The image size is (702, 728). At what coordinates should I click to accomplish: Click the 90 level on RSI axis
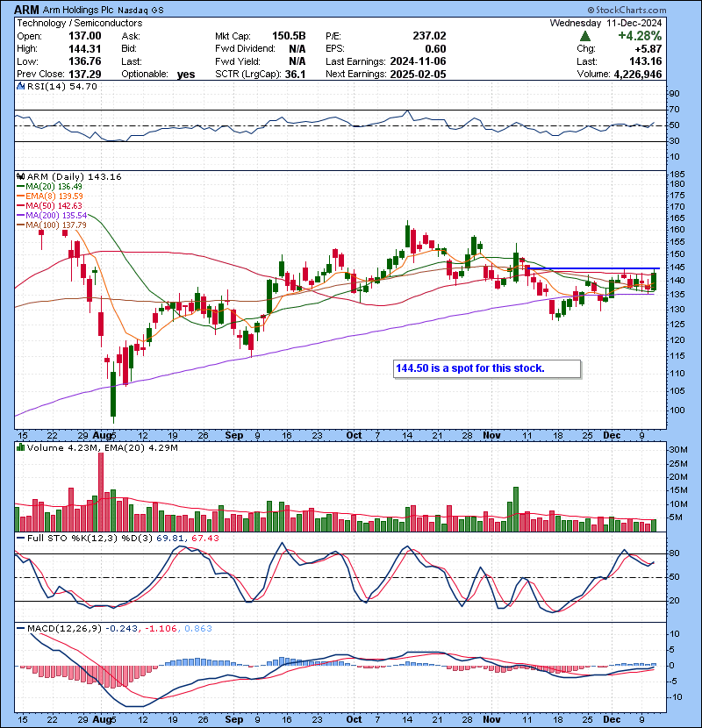[674, 93]
